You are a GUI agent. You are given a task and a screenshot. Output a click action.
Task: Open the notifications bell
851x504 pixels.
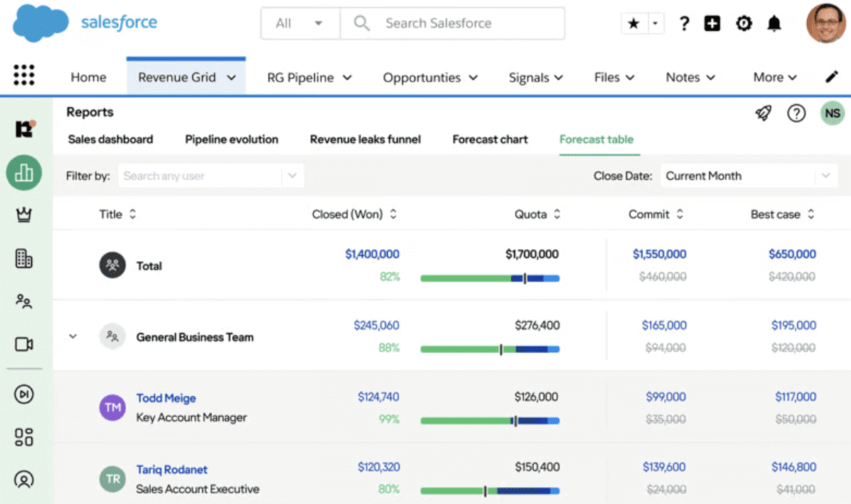[774, 23]
